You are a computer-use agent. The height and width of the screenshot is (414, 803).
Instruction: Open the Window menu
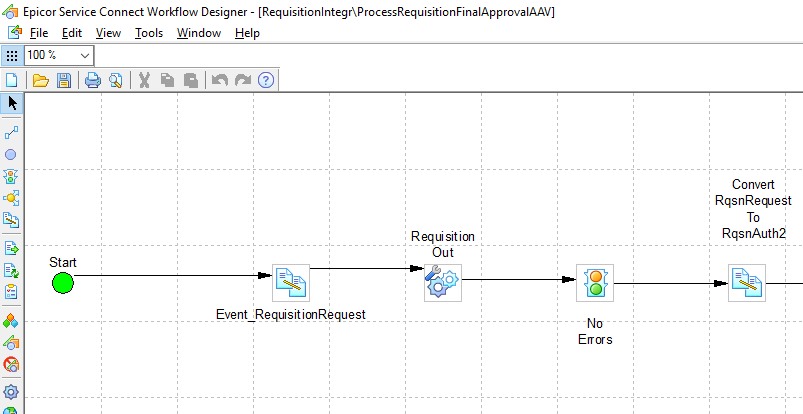(x=199, y=33)
